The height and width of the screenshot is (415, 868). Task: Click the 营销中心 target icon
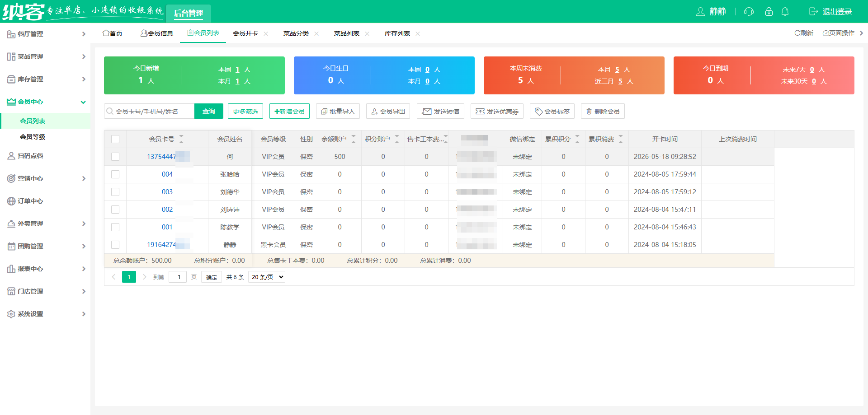(x=11, y=178)
